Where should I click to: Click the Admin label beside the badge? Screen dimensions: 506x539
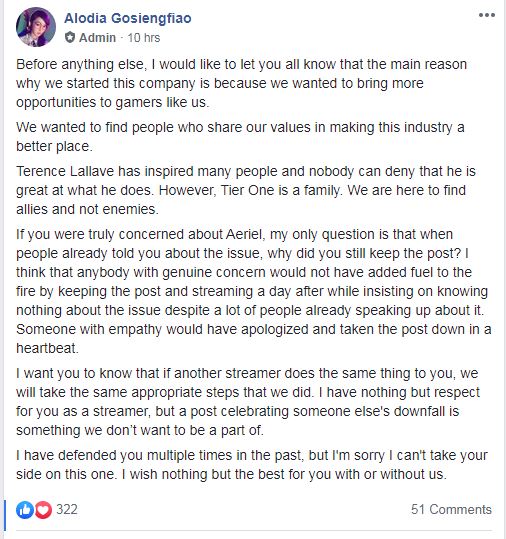click(97, 37)
